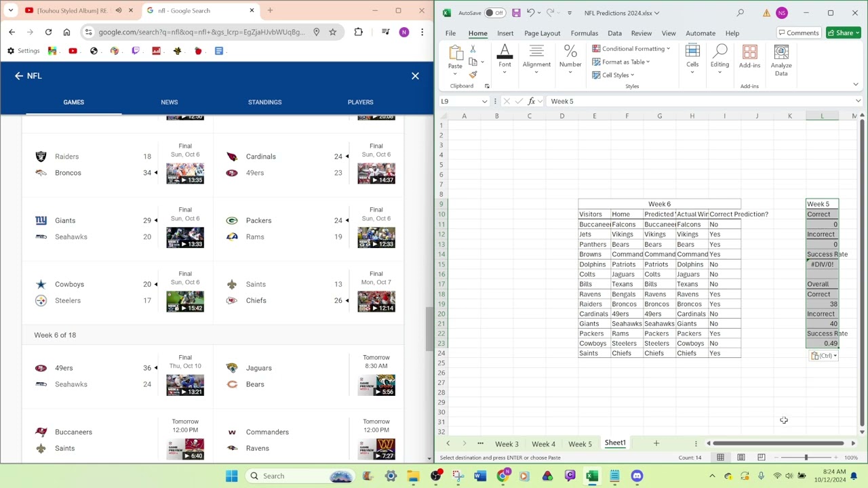Open Chrome media controls icon
The width and height of the screenshot is (868, 488).
[385, 32]
